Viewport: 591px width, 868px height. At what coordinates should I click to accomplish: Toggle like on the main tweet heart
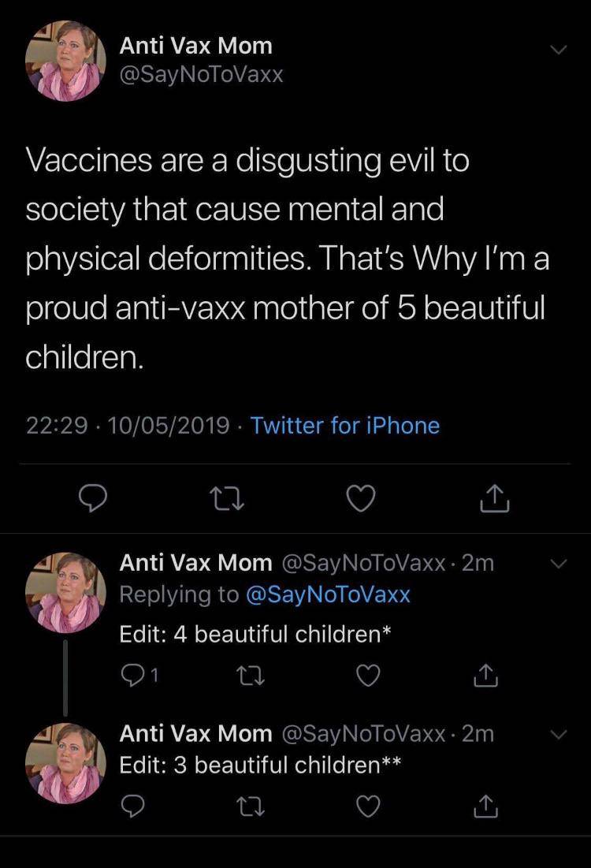pyautogui.click(x=360, y=498)
